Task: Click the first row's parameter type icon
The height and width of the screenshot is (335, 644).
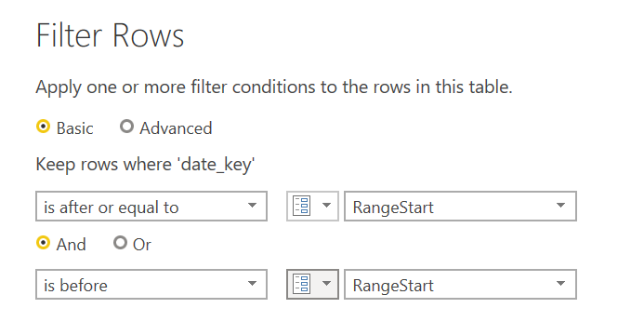Action: [x=301, y=206]
